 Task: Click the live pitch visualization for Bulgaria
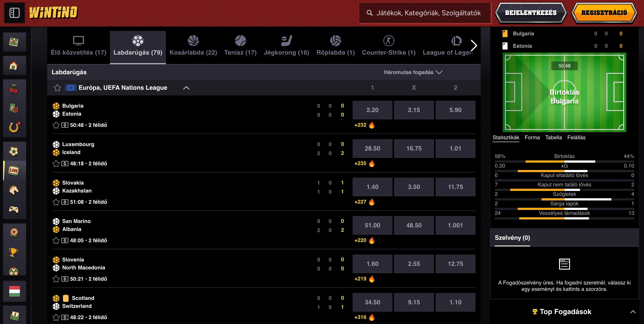(564, 92)
